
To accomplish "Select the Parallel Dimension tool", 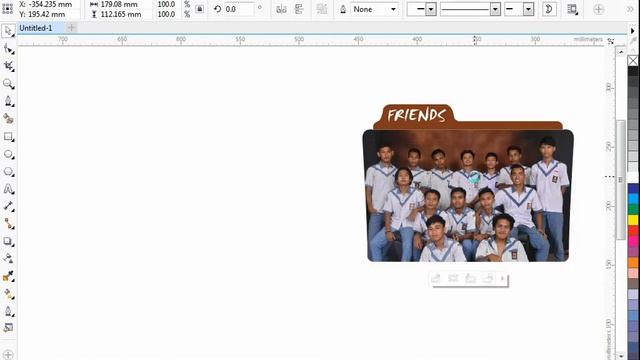I will [8, 206].
